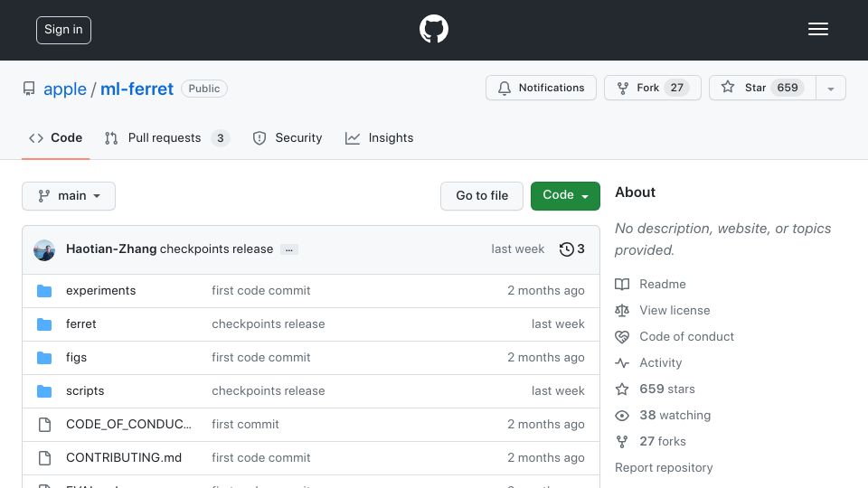
Task: Click 'last week' in the scripts row
Action: (x=558, y=390)
